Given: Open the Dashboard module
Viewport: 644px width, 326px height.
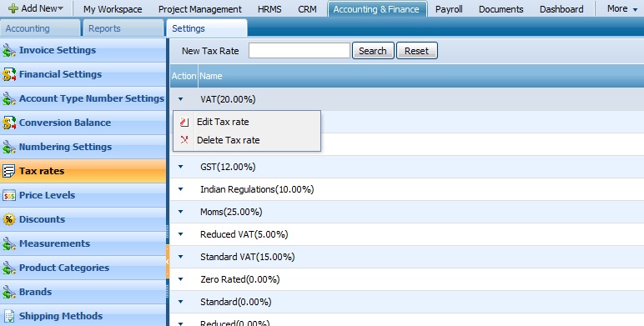Looking at the screenshot, I should [x=561, y=9].
